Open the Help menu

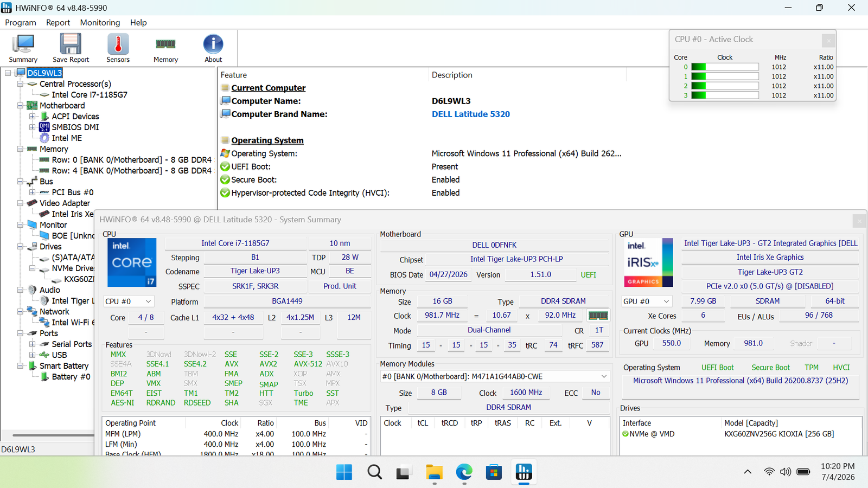click(x=138, y=23)
